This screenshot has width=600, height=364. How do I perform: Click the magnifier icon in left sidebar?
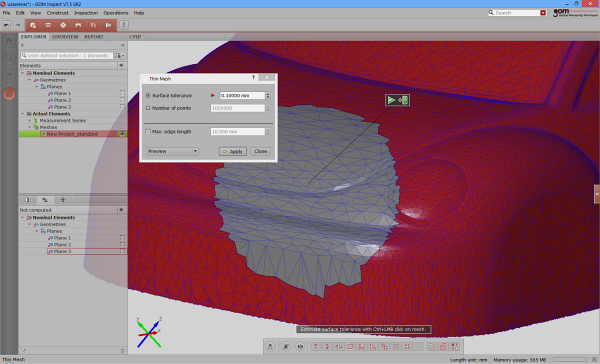(9, 59)
